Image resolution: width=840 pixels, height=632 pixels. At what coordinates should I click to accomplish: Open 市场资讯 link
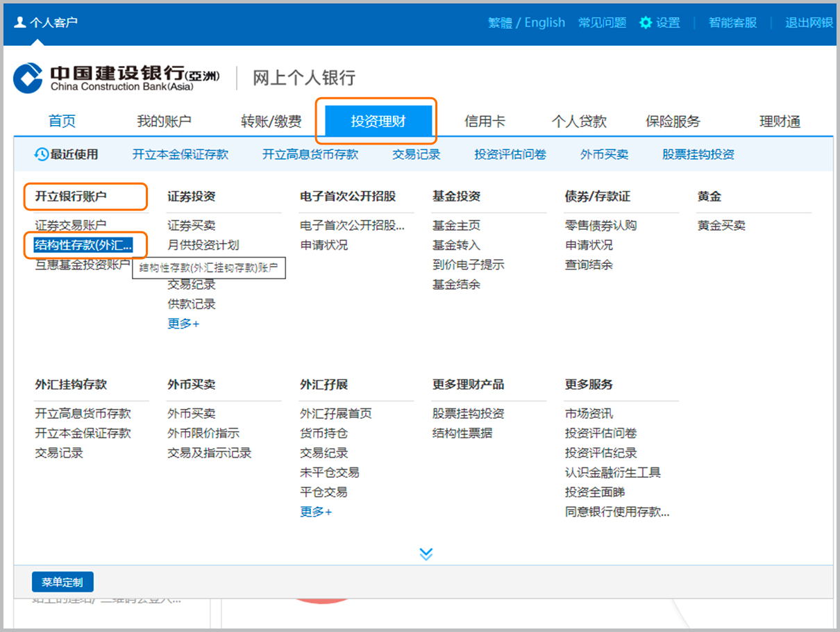589,414
